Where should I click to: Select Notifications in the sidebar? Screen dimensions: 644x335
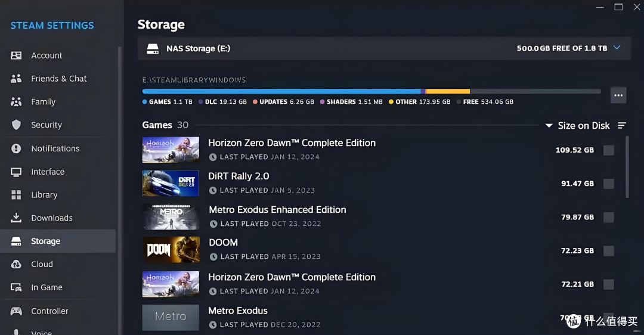click(x=58, y=148)
